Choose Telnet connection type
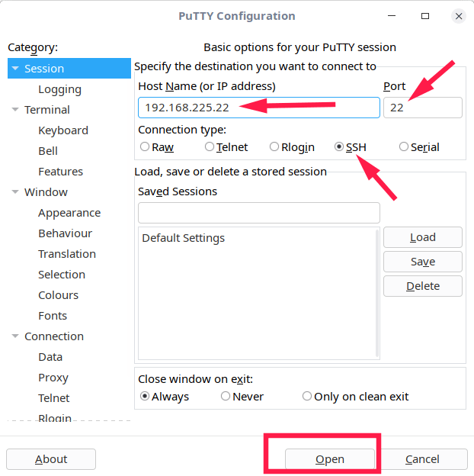474x476 pixels. pos(210,147)
